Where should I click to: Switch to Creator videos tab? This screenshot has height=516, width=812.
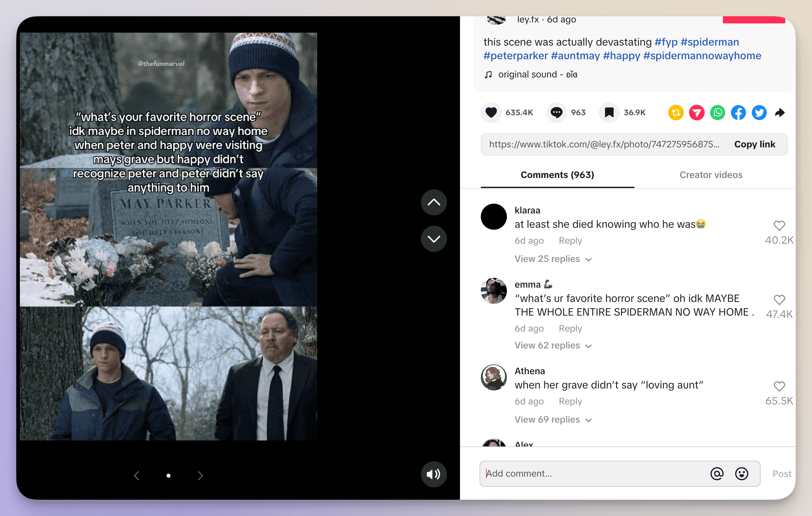point(711,175)
